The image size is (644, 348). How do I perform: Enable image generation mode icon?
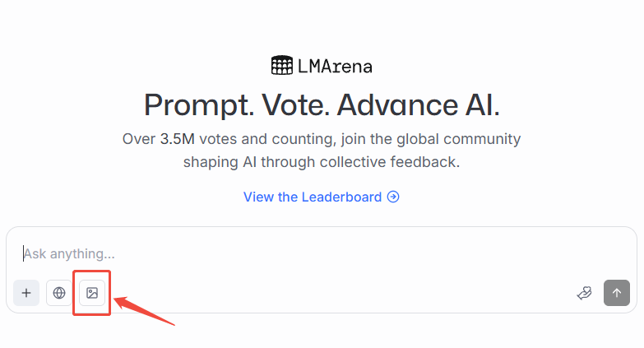click(92, 293)
